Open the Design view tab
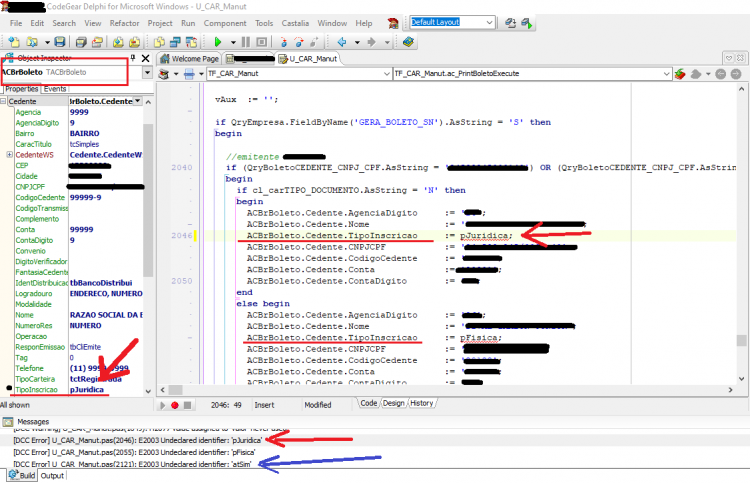The image size is (750, 483). (394, 403)
